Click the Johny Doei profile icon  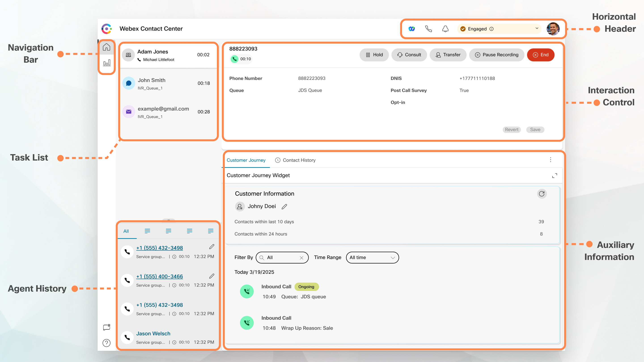pos(239,206)
